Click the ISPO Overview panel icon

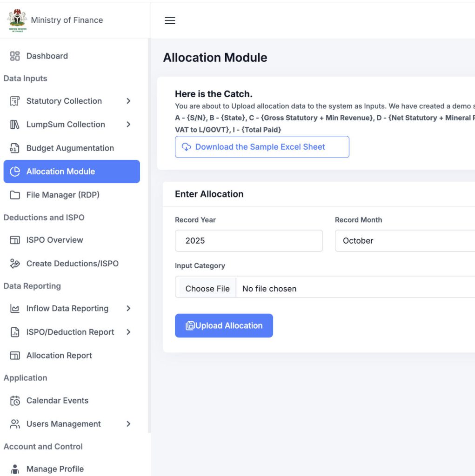click(15, 240)
